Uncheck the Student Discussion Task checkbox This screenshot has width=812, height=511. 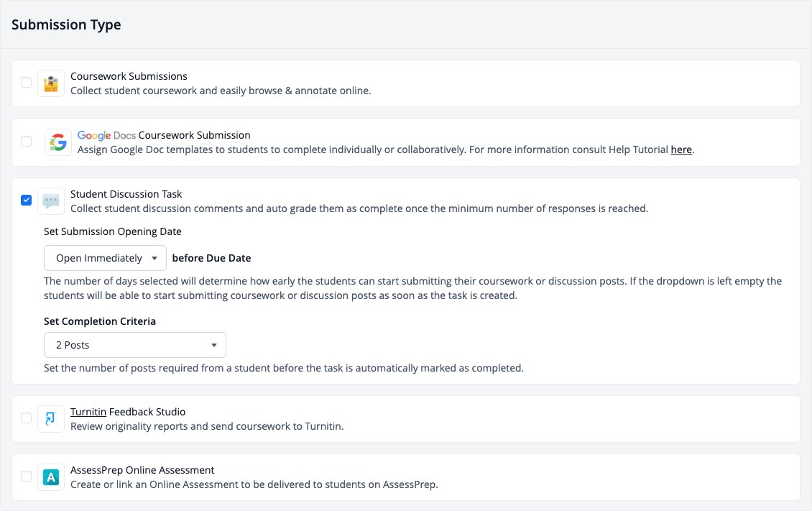coord(27,200)
